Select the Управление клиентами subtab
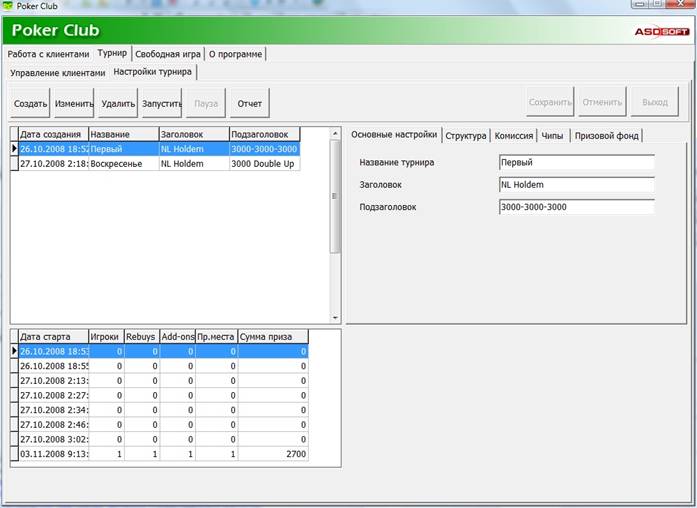This screenshot has width=697, height=508. pyautogui.click(x=57, y=73)
